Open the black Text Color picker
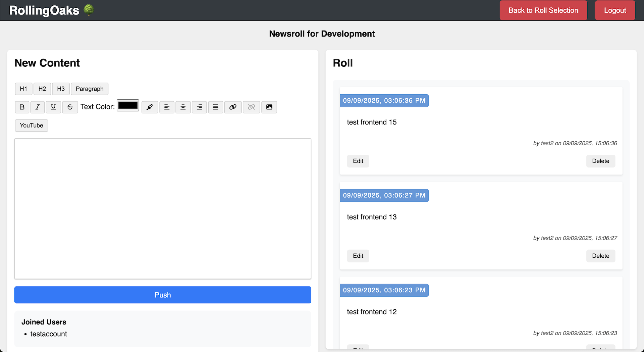 click(128, 105)
